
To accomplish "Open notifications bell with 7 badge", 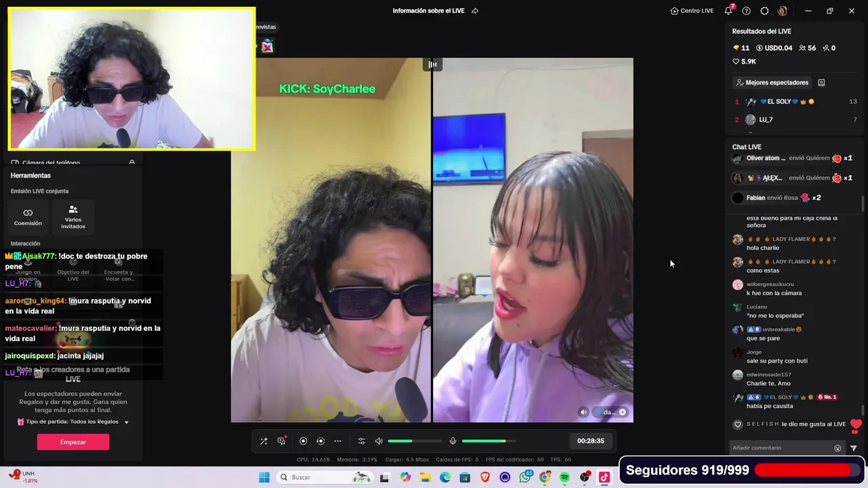I will pos(729,11).
